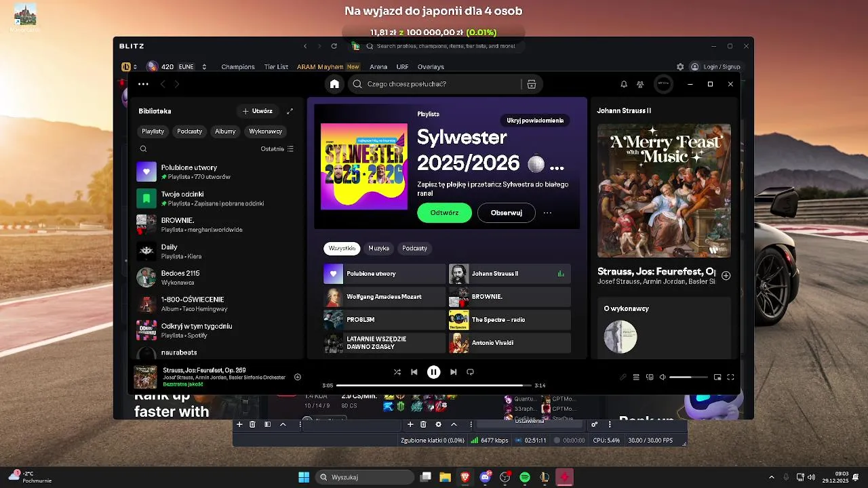Screen dimensions: 868x488
Task: Click Utwórz create button
Action: pyautogui.click(x=258, y=111)
